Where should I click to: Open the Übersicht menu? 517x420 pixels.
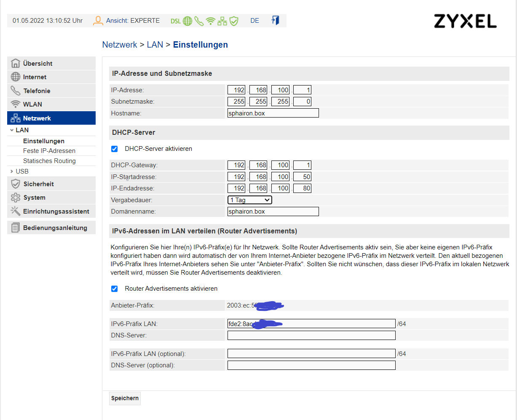click(x=51, y=63)
